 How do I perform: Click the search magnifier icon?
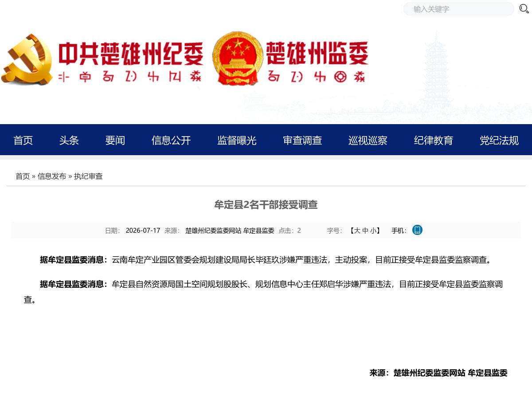(524, 9)
